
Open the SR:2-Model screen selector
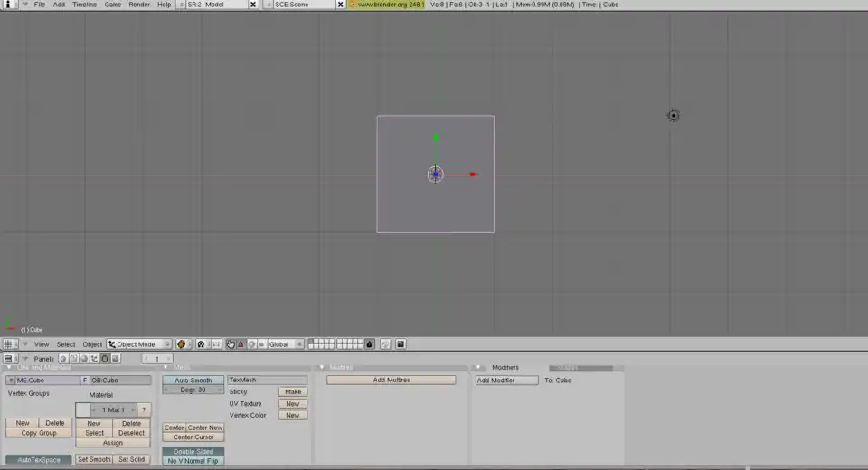pyautogui.click(x=181, y=5)
